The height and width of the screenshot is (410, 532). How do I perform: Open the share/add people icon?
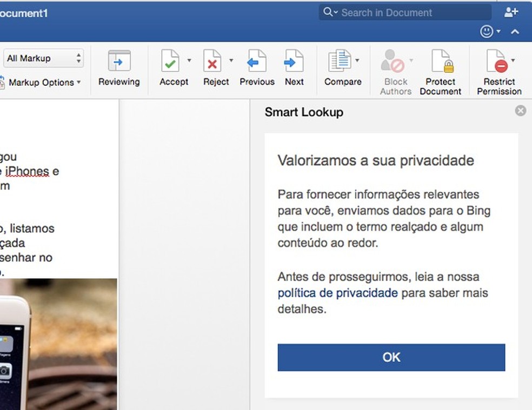511,12
